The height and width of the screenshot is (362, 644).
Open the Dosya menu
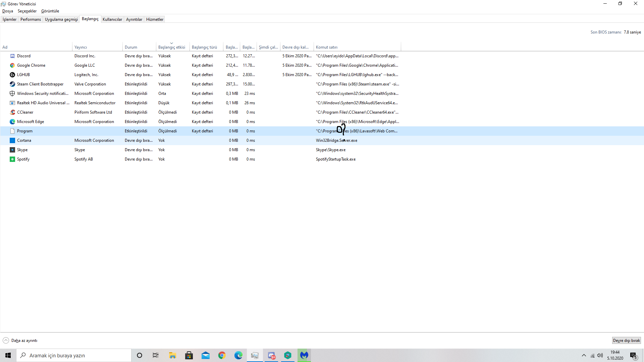[x=7, y=11]
